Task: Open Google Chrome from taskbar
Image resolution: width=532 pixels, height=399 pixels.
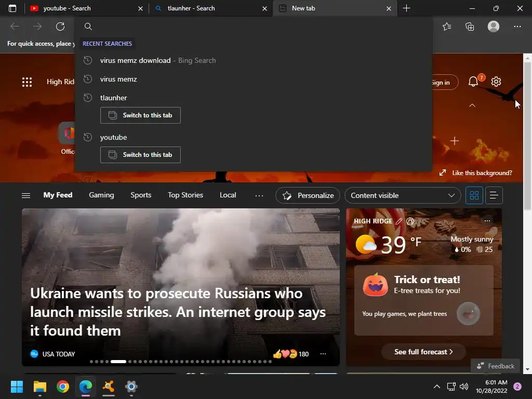Action: pos(63,387)
